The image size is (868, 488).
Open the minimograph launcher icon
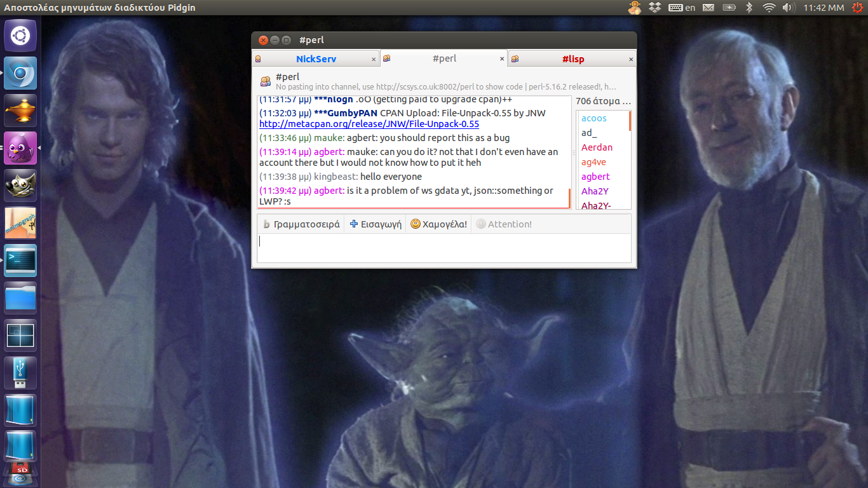pos(20,223)
